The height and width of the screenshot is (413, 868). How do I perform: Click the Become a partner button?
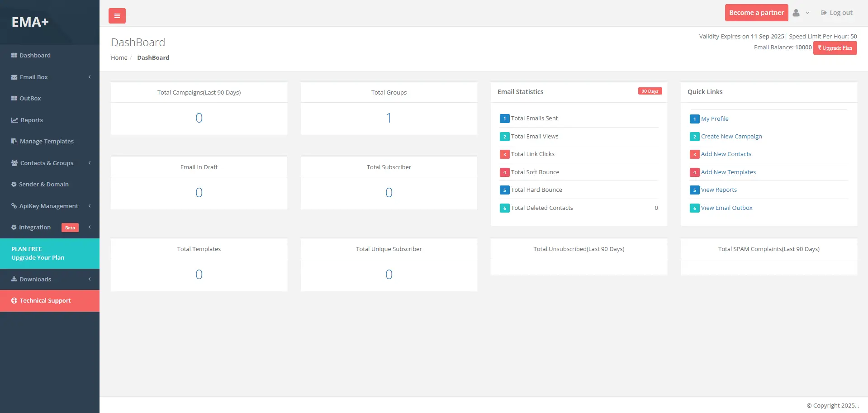(756, 13)
